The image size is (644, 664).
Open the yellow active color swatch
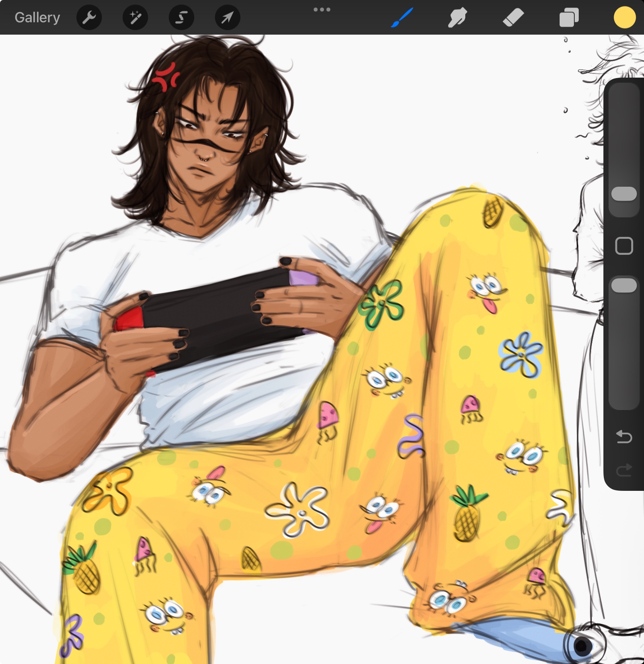[x=624, y=18]
